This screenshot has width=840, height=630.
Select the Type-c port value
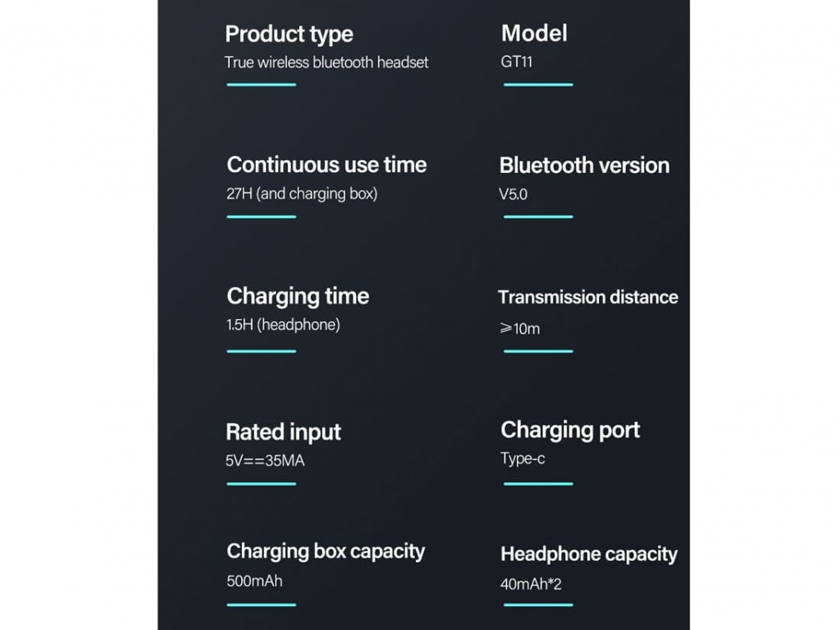pos(523,459)
